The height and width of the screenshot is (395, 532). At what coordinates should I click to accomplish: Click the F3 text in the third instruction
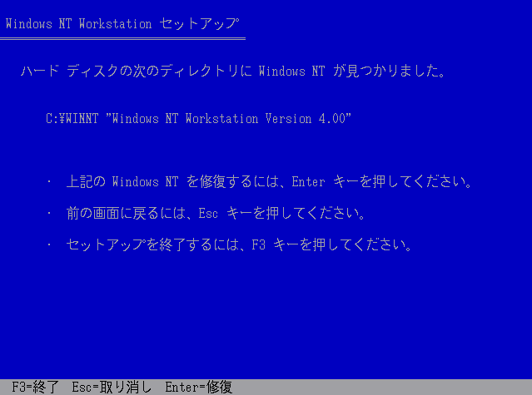tap(258, 245)
